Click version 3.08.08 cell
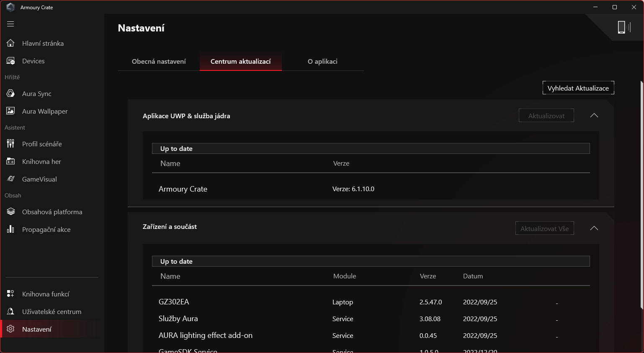The image size is (644, 353). click(x=430, y=319)
